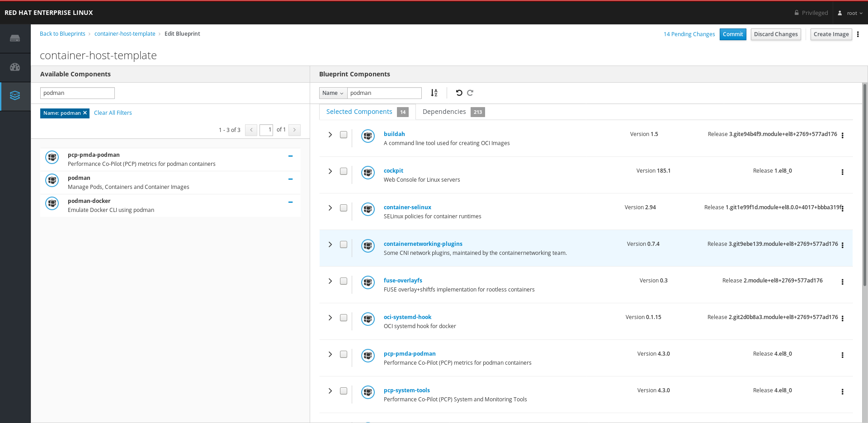
Task: Click Discard Changes button
Action: pyautogui.click(x=776, y=34)
